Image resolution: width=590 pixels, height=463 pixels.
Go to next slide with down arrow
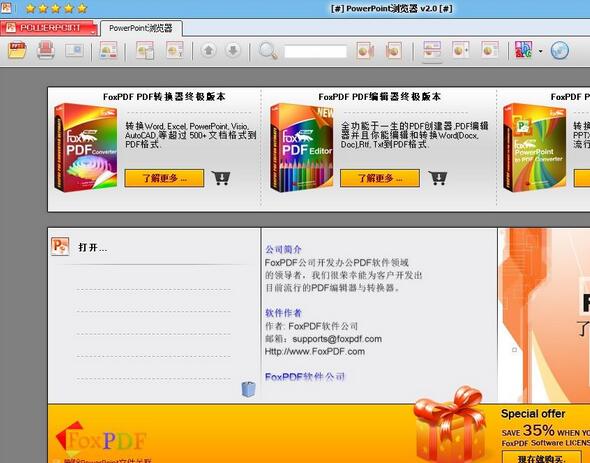point(233,50)
